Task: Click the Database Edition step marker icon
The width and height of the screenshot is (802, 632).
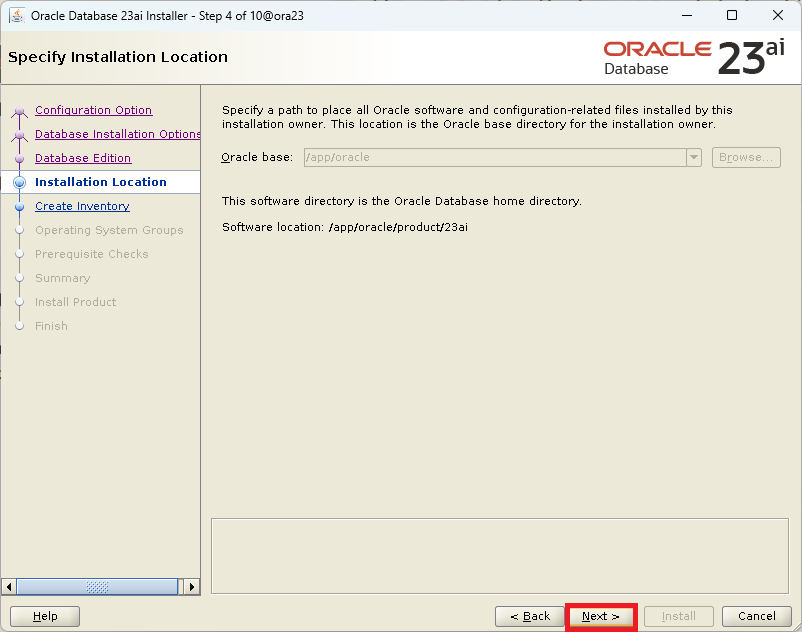Action: point(19,159)
